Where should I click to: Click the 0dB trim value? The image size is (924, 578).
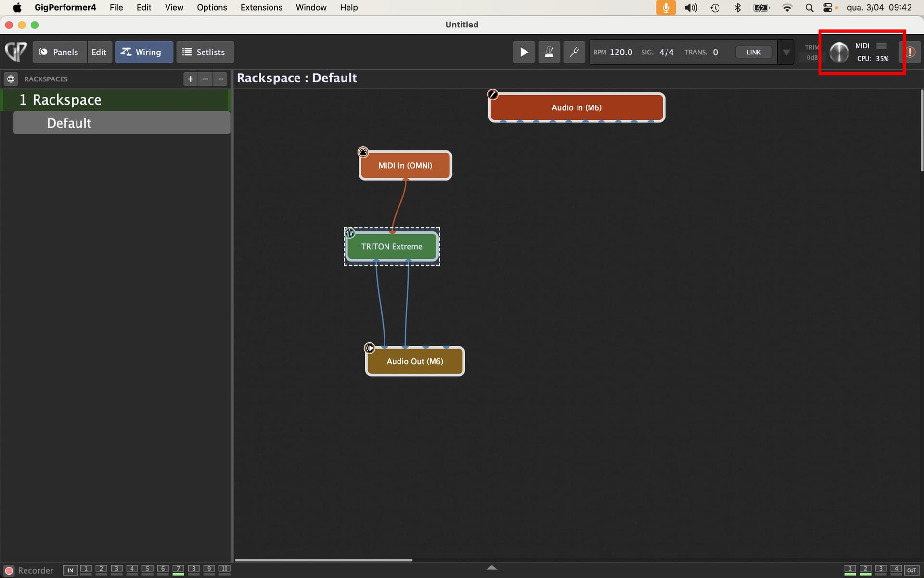coord(811,57)
